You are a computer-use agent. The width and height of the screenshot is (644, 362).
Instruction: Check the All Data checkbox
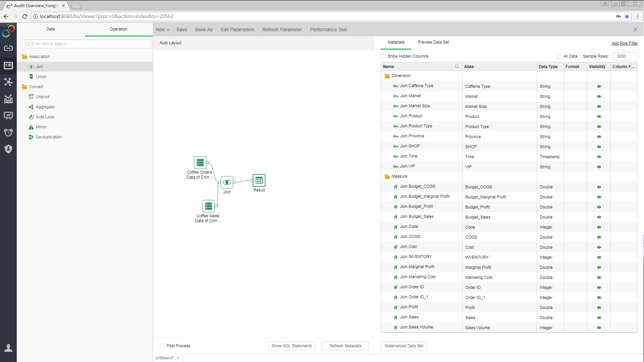(x=559, y=56)
